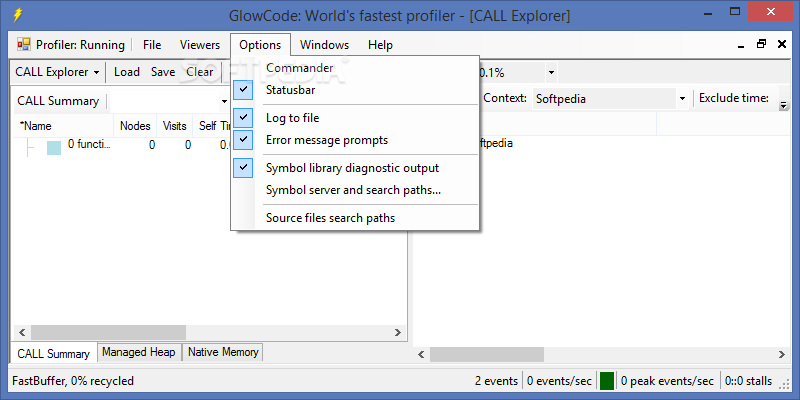
Task: Click the Load button
Action: [x=127, y=72]
